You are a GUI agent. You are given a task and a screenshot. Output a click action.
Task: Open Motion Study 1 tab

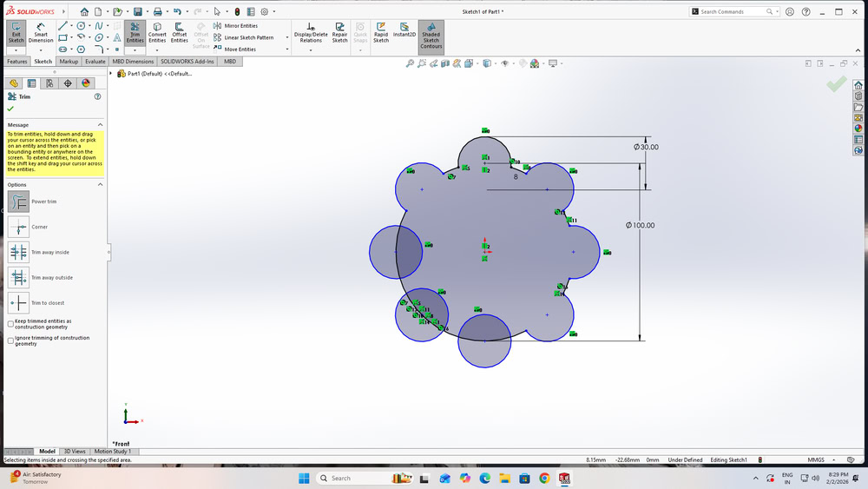tap(112, 452)
